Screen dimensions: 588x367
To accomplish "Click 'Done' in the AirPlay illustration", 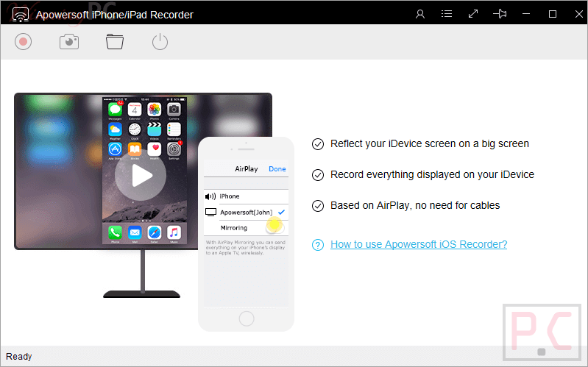I will pyautogui.click(x=277, y=169).
